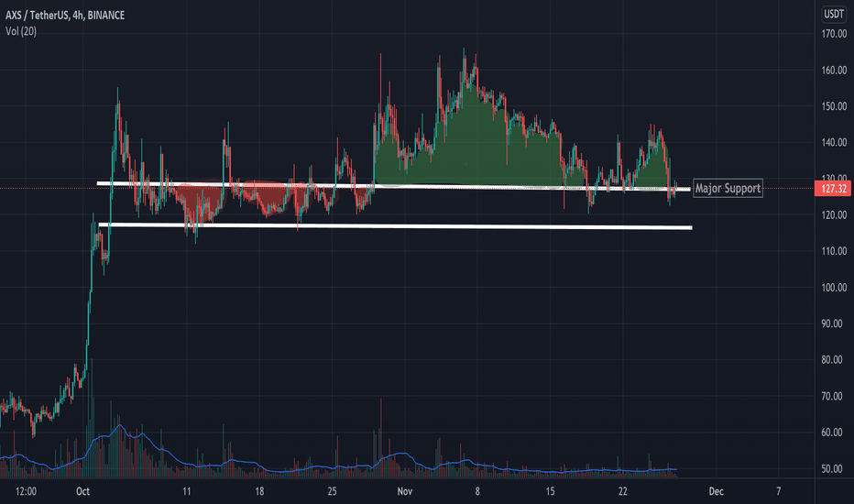Select the Major Support text label
This screenshot has height=504, width=854.
click(x=728, y=189)
